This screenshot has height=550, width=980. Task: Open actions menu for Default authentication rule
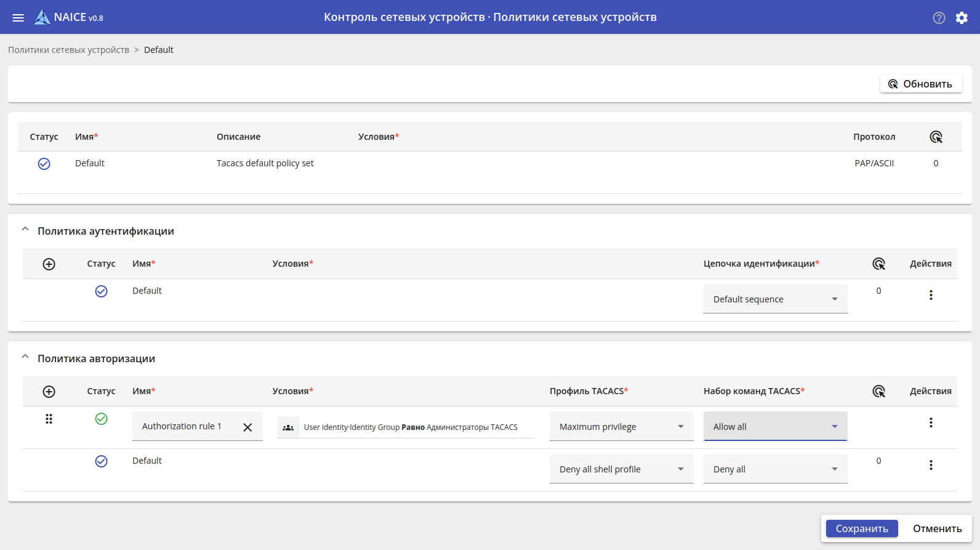click(x=931, y=295)
